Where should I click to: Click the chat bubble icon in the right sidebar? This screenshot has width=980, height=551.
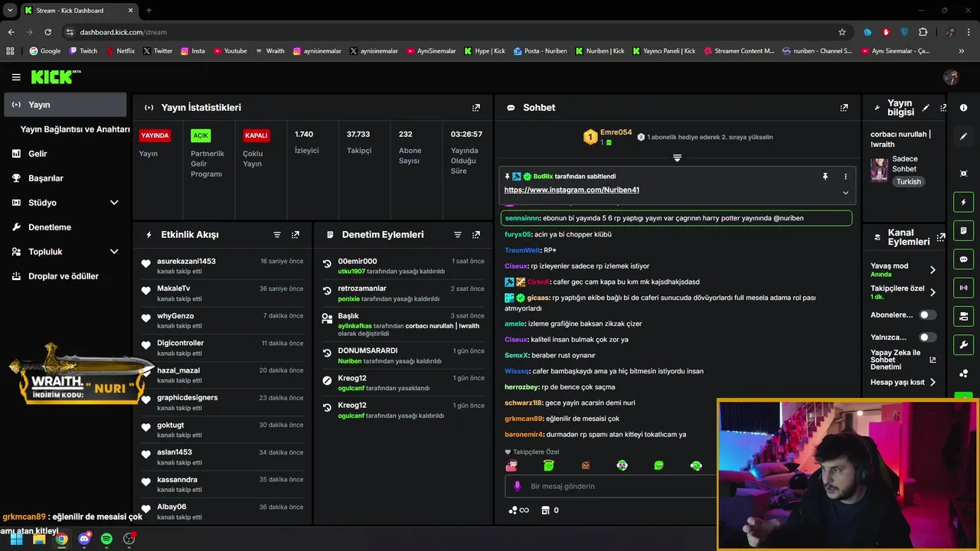pyautogui.click(x=964, y=259)
